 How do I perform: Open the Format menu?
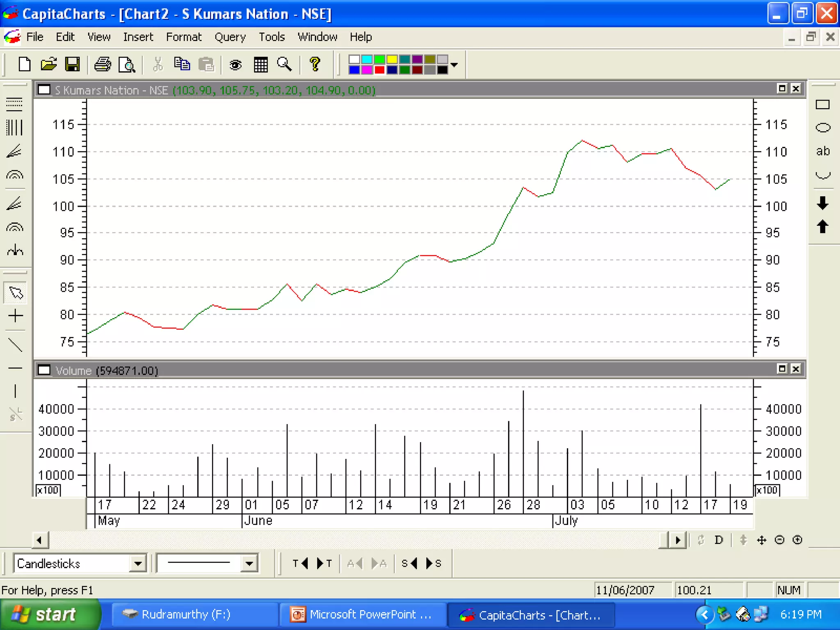pyautogui.click(x=183, y=37)
